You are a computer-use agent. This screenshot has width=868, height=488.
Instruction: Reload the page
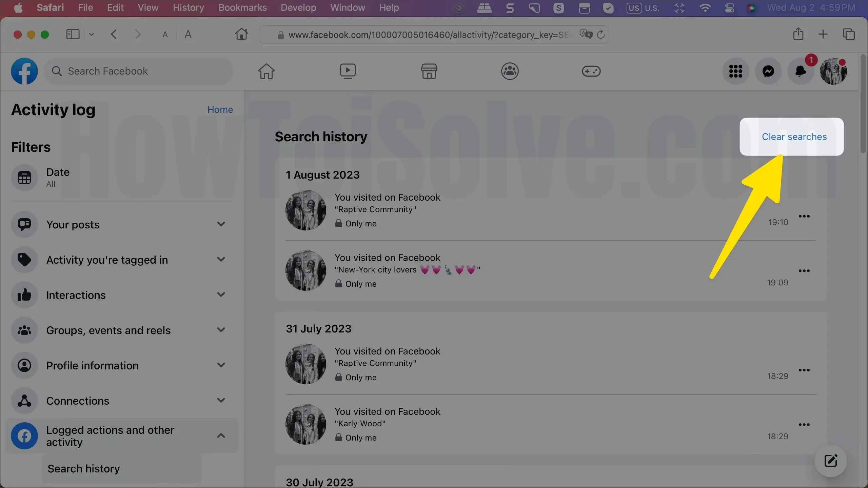pos(601,34)
